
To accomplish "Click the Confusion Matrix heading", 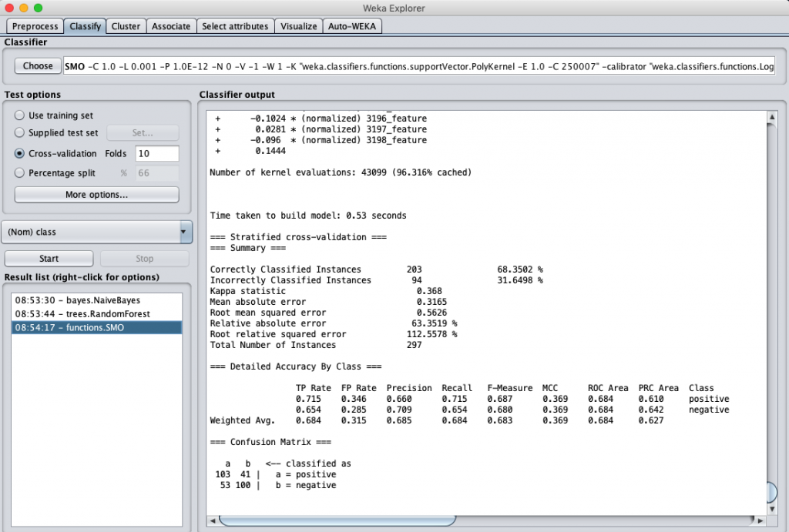I will click(270, 442).
